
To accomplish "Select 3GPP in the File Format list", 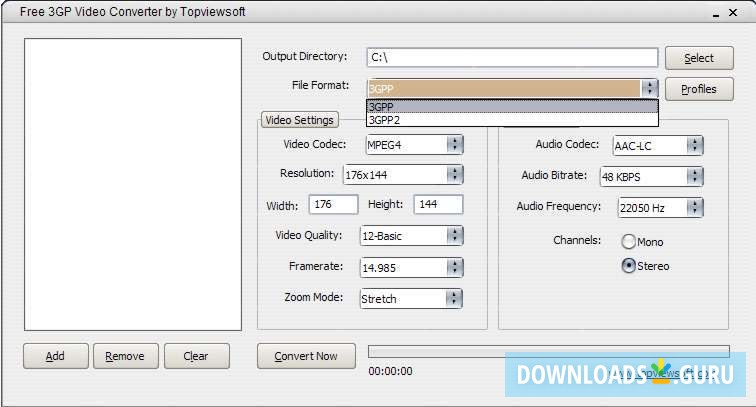I will pyautogui.click(x=512, y=107).
